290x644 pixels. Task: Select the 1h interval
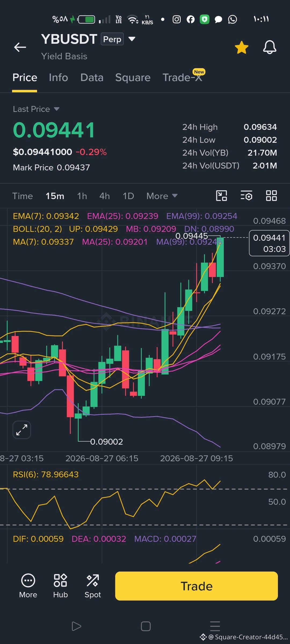(x=82, y=196)
